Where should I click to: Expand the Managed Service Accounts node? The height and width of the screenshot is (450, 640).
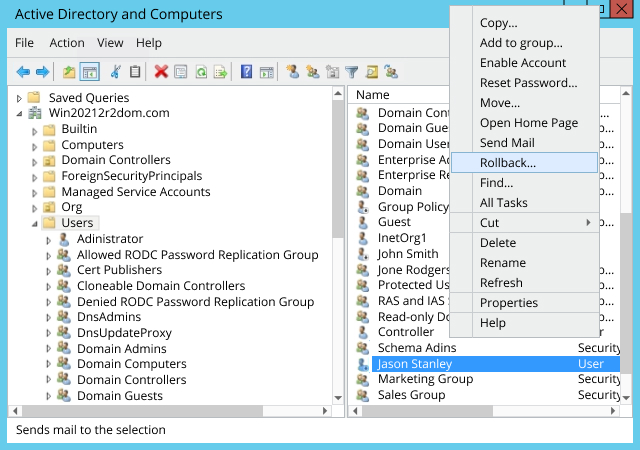34,194
